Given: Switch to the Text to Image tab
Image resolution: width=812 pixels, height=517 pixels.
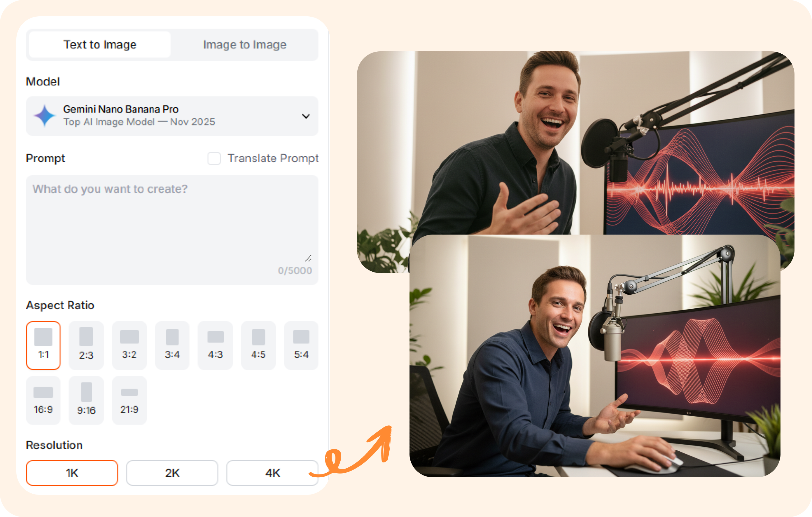Looking at the screenshot, I should click(100, 45).
